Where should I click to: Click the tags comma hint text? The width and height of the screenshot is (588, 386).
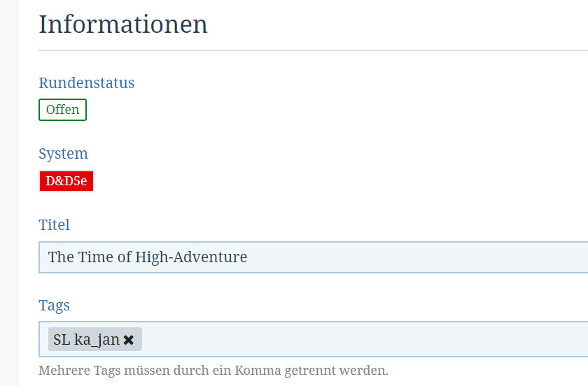point(213,370)
